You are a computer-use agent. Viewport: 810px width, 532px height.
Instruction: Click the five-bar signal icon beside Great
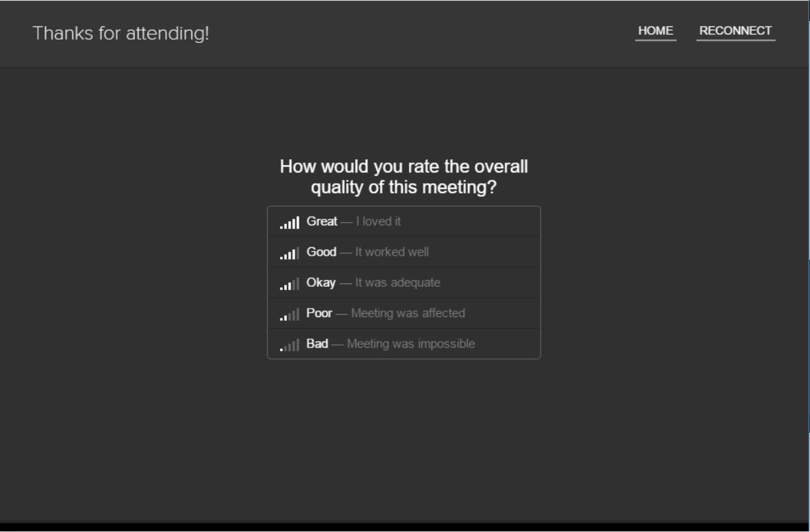[x=289, y=223]
